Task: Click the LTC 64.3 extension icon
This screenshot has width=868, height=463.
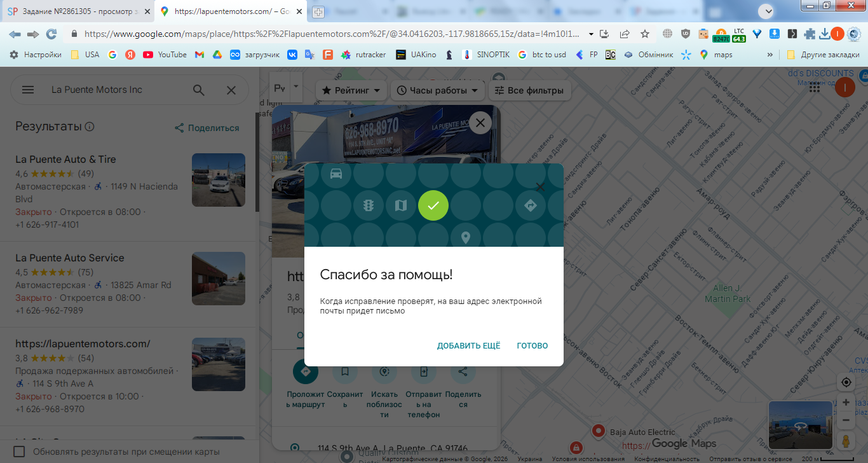Action: [739, 34]
